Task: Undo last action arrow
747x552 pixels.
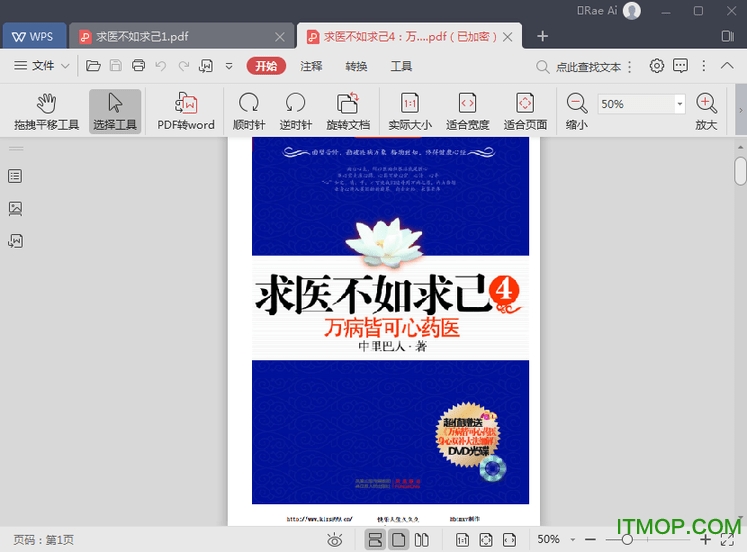Action: pyautogui.click(x=161, y=66)
